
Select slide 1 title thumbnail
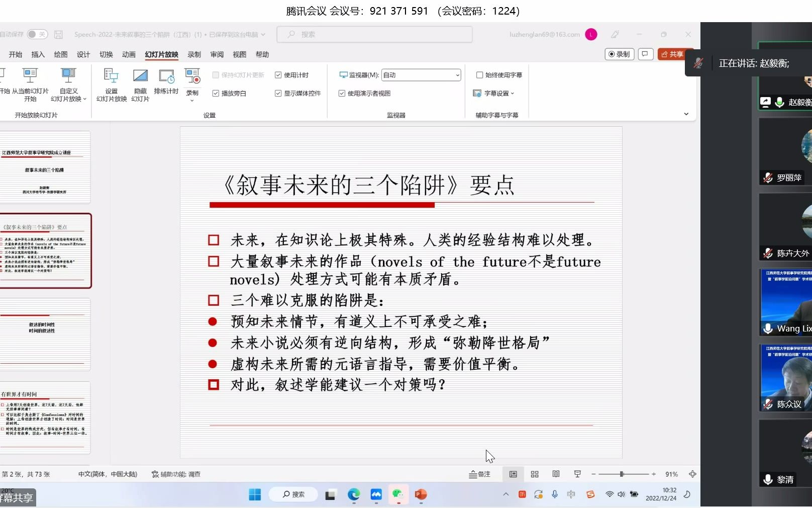pyautogui.click(x=45, y=167)
